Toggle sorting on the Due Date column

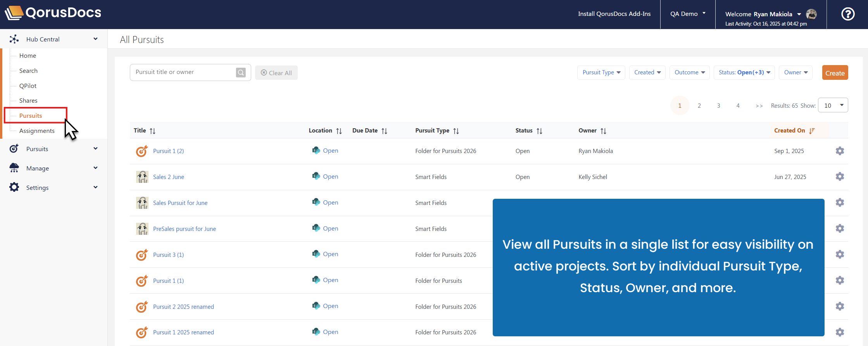[384, 131]
